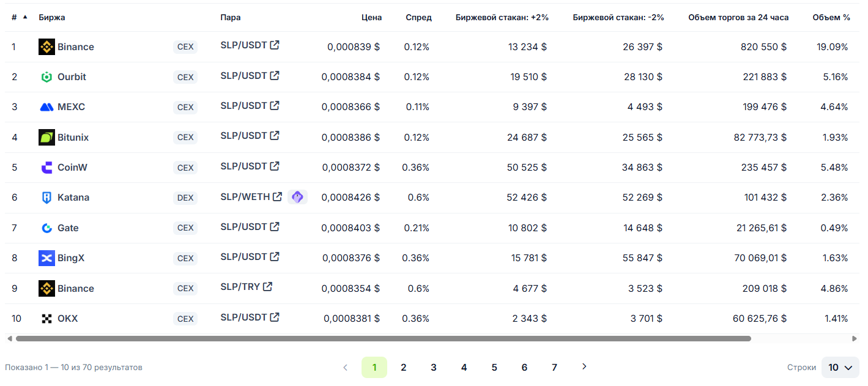
Task: Click the Bitunix green logo icon
Action: 46,138
